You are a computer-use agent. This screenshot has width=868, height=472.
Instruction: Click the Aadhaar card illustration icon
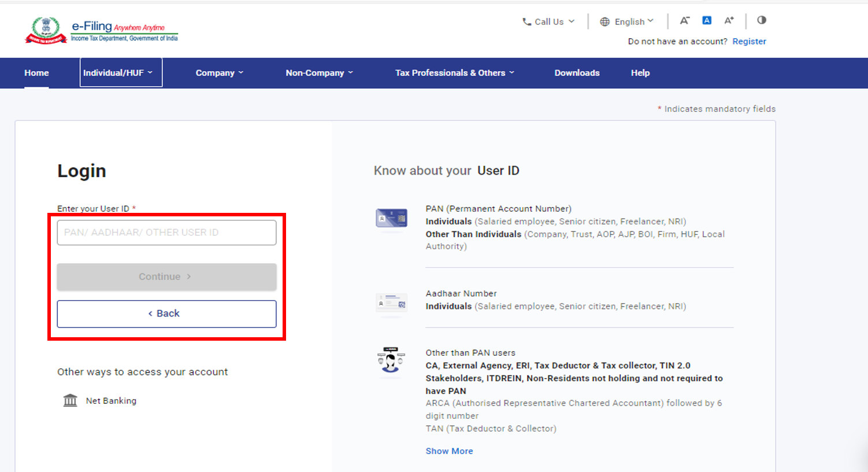[391, 303]
